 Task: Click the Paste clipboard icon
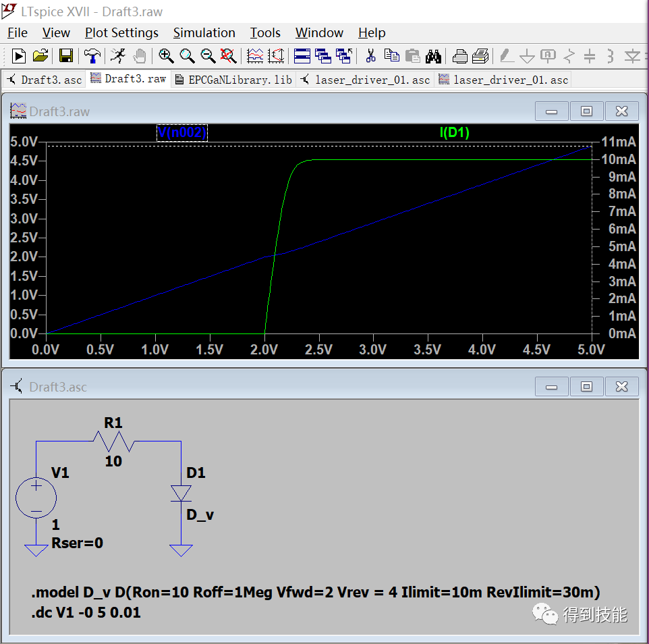(413, 55)
